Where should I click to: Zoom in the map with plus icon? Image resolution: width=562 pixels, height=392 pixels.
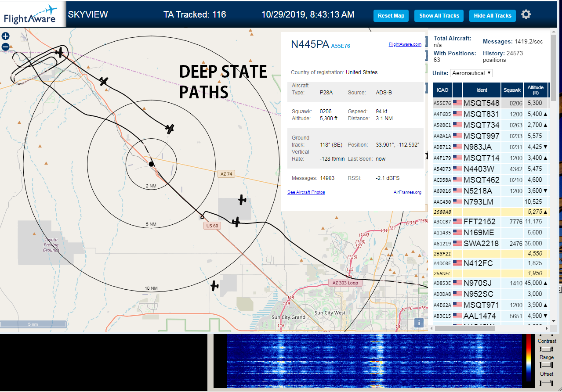(5, 36)
